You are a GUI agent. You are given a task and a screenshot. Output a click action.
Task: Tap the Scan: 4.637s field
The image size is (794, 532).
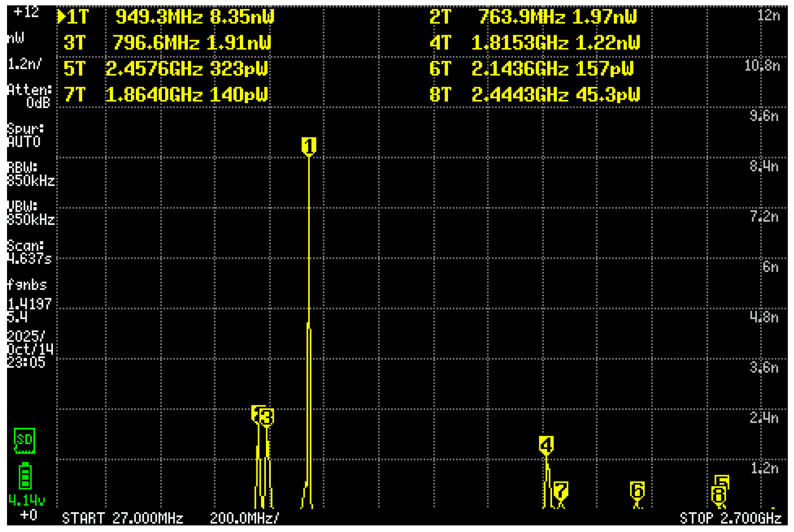[29, 252]
